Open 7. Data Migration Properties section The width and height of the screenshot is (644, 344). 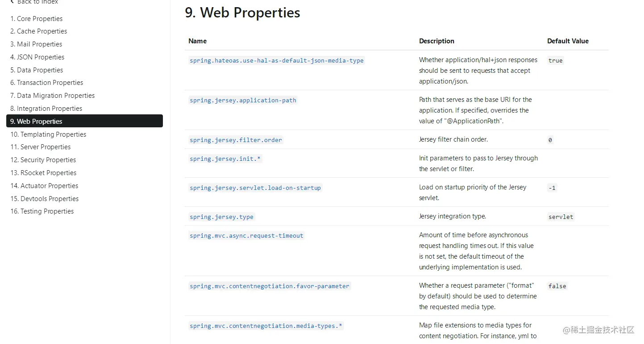click(53, 96)
